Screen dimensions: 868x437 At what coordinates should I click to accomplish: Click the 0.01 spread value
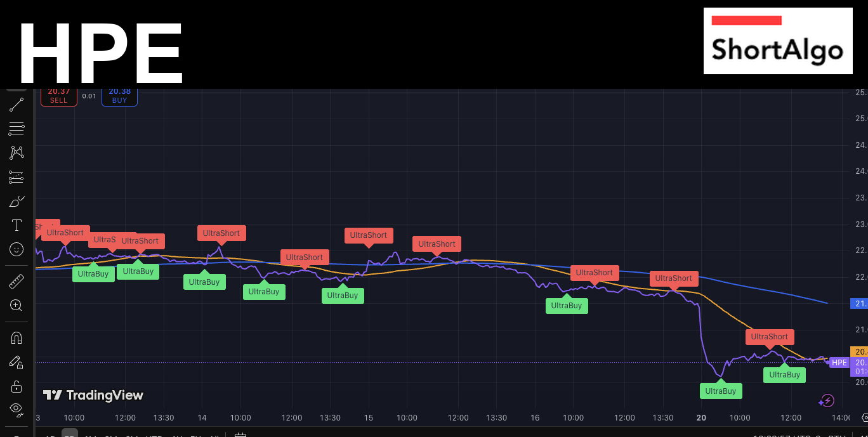(x=89, y=96)
